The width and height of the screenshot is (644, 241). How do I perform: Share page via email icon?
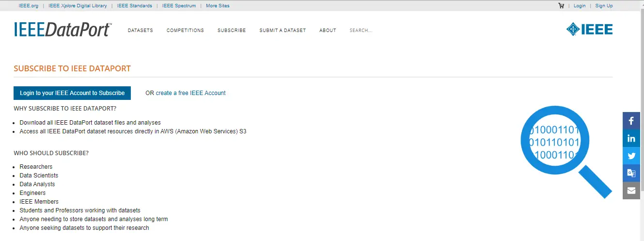click(x=631, y=191)
